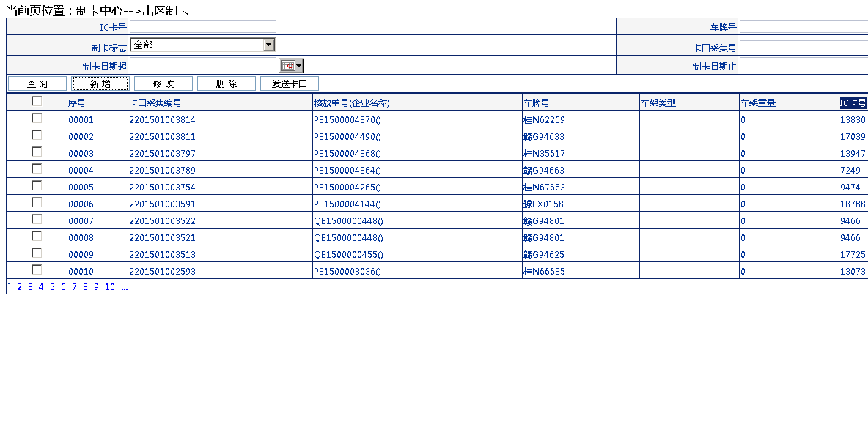868x438 pixels.
Task: Click the 车牌号 column header in table
Action: pos(537,103)
